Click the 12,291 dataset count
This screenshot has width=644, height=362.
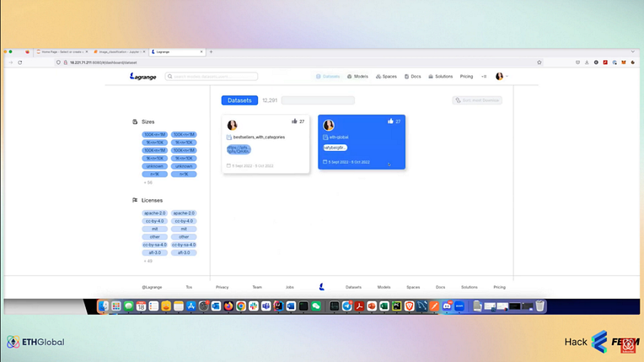[270, 100]
